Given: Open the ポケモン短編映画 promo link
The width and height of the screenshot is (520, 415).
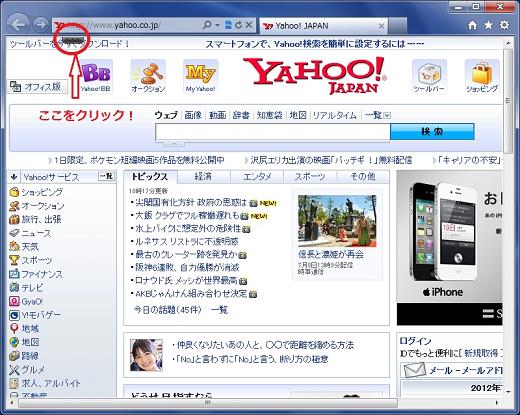Looking at the screenshot, I should [x=139, y=160].
